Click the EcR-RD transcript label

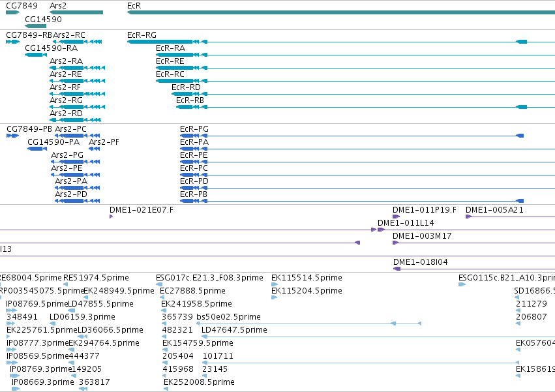pyautogui.click(x=186, y=87)
